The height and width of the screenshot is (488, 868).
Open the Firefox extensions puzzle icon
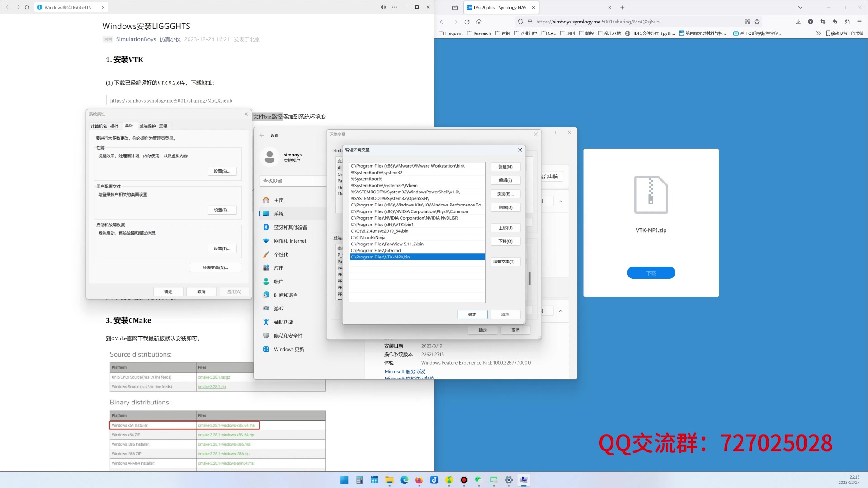(847, 22)
